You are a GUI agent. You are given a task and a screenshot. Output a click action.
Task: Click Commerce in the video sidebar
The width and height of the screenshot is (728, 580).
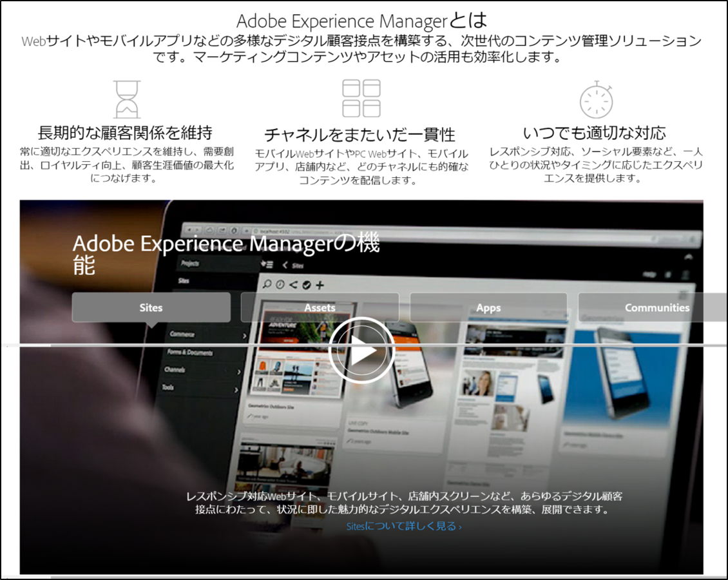182,334
